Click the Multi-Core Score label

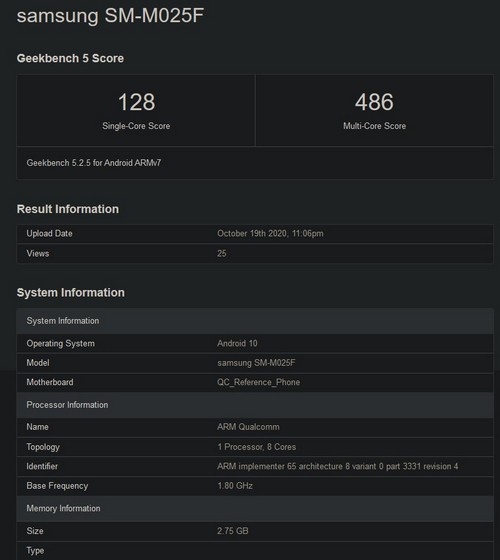pos(375,126)
